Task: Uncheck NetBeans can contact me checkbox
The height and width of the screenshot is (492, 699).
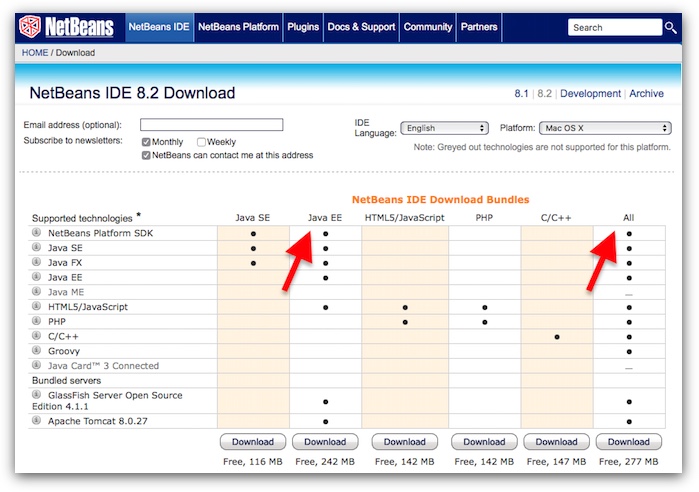Action: tap(146, 155)
